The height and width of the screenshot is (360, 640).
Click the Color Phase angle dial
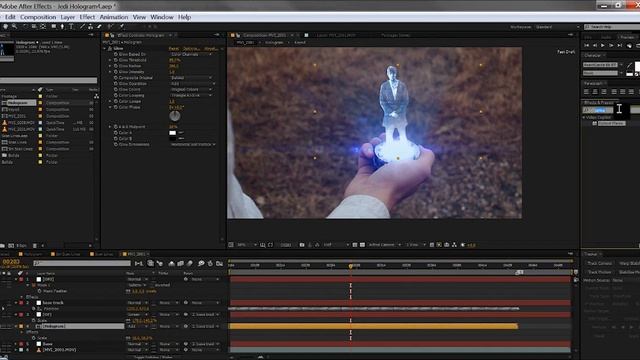click(x=175, y=116)
